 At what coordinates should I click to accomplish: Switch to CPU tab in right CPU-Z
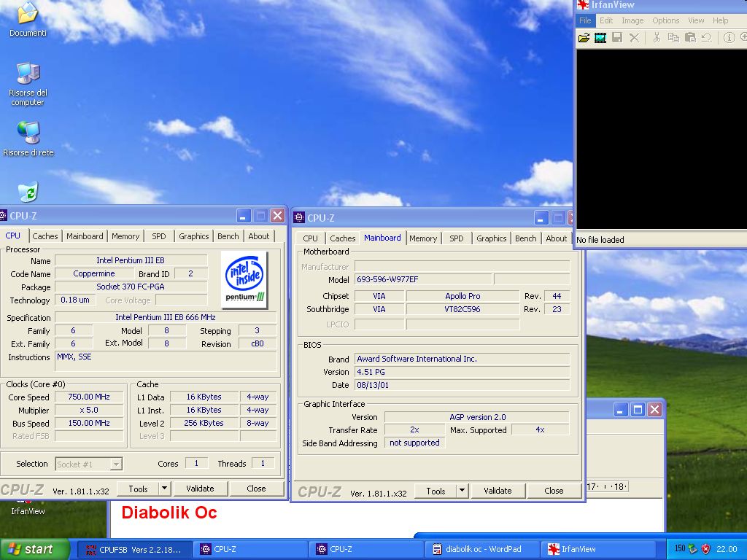tap(310, 238)
